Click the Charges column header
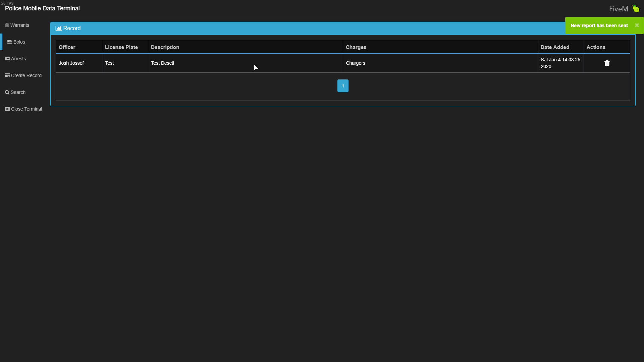Viewport: 644px width, 362px height. tap(356, 47)
